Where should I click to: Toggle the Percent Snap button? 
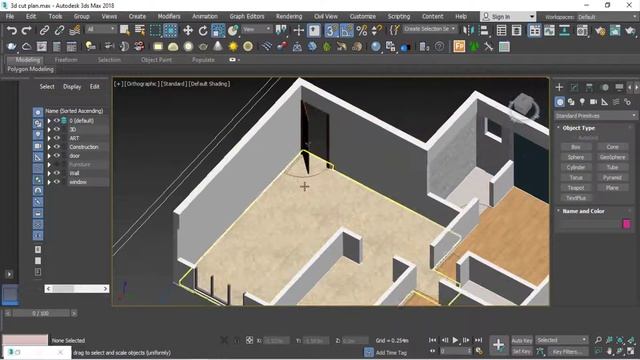(362, 30)
